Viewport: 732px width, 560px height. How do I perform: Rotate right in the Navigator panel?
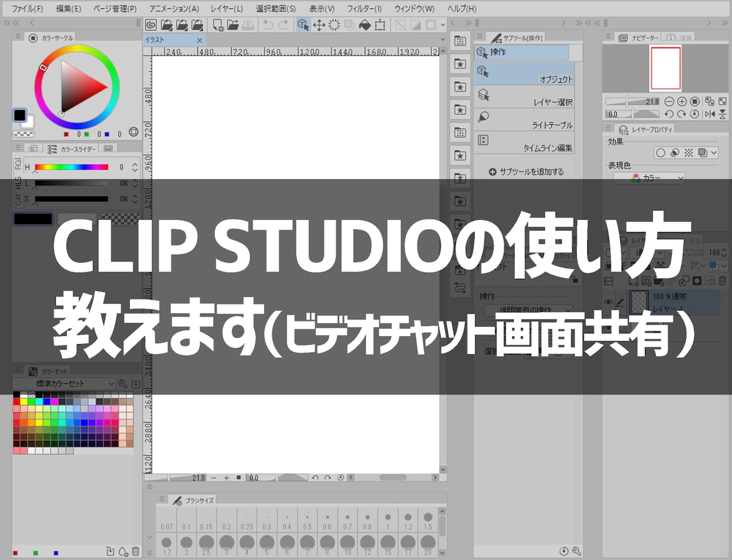682,114
